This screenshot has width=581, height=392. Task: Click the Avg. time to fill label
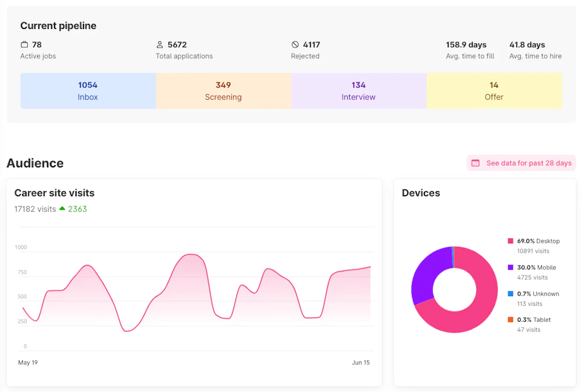point(470,56)
